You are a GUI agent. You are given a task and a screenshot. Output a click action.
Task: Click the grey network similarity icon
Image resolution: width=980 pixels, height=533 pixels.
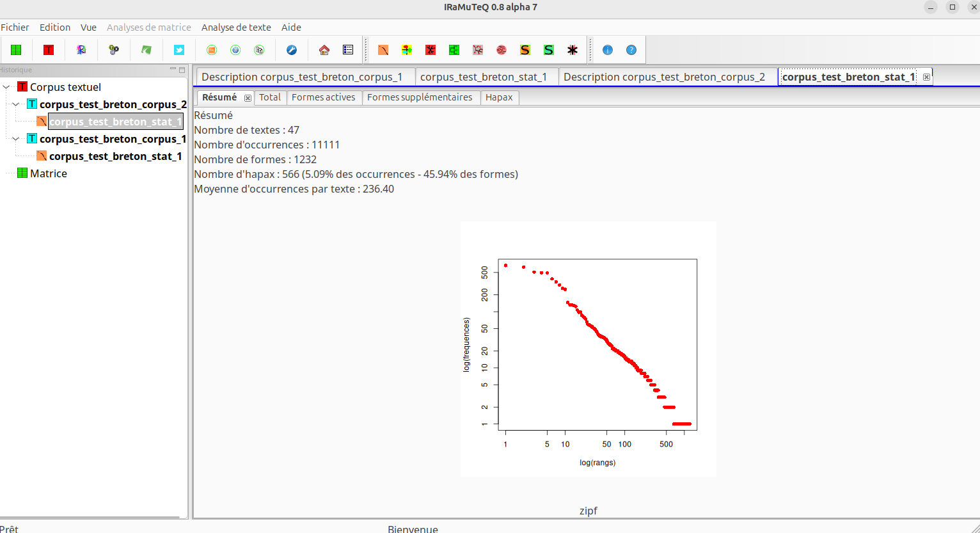pos(478,50)
